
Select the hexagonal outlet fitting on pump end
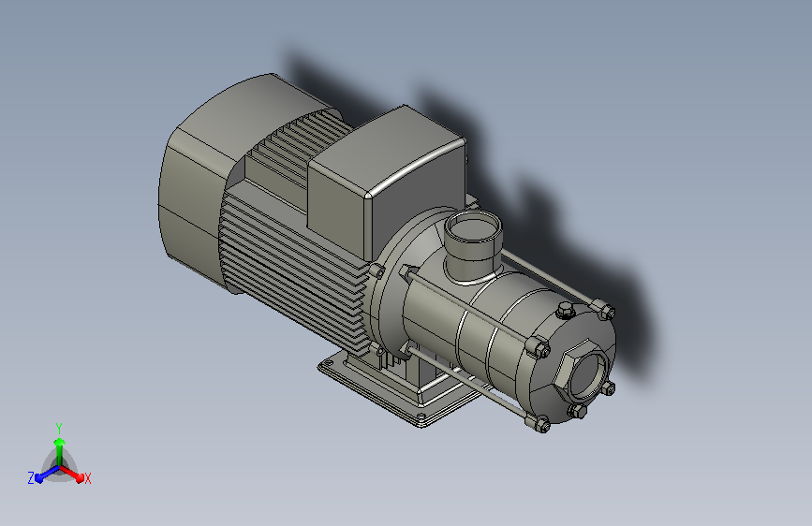tap(582, 372)
